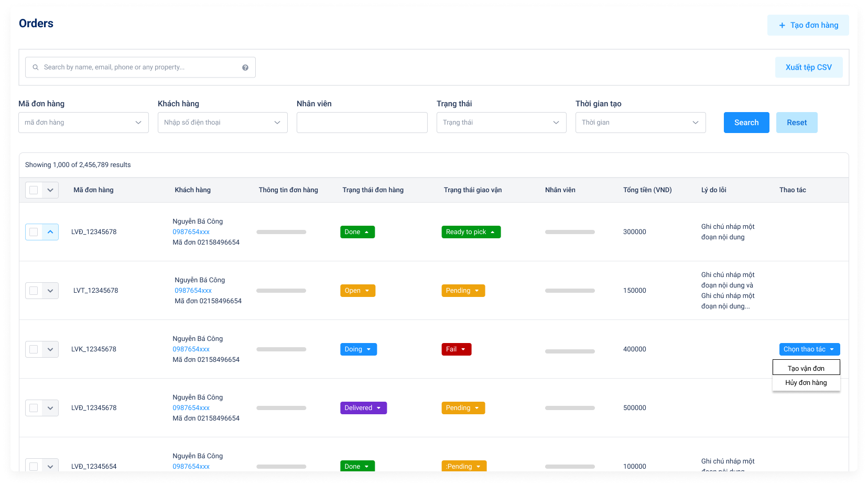Open the Delivered status badge caret
Screen dimensions: 868x486
379,407
